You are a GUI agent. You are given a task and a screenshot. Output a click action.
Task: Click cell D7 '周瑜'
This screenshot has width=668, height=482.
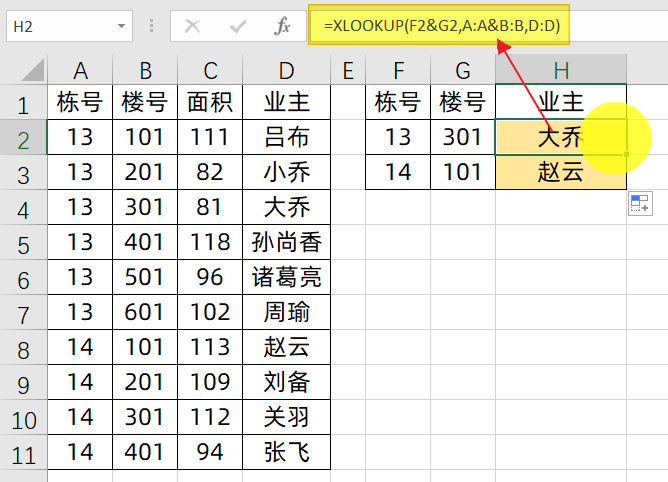point(286,312)
